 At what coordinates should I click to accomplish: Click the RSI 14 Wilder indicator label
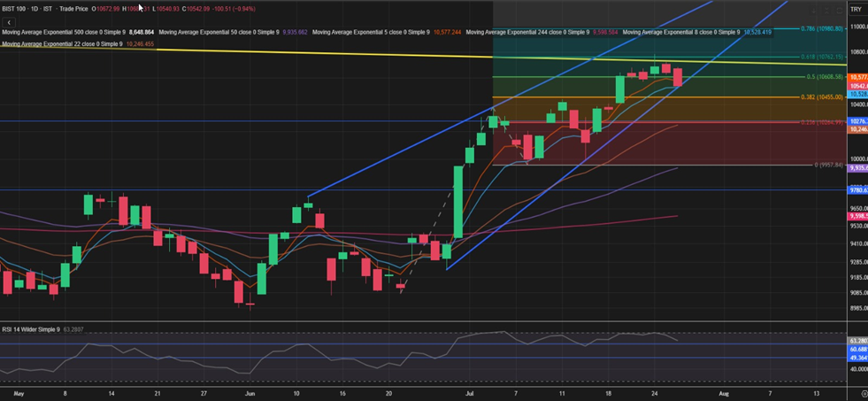click(31, 329)
